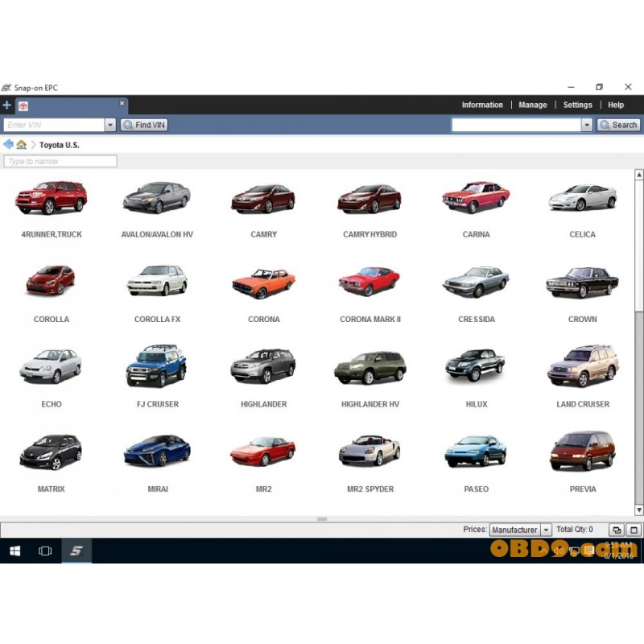The height and width of the screenshot is (644, 644).
Task: Open the 4RUNNER,TRUCK model
Action: tap(52, 209)
